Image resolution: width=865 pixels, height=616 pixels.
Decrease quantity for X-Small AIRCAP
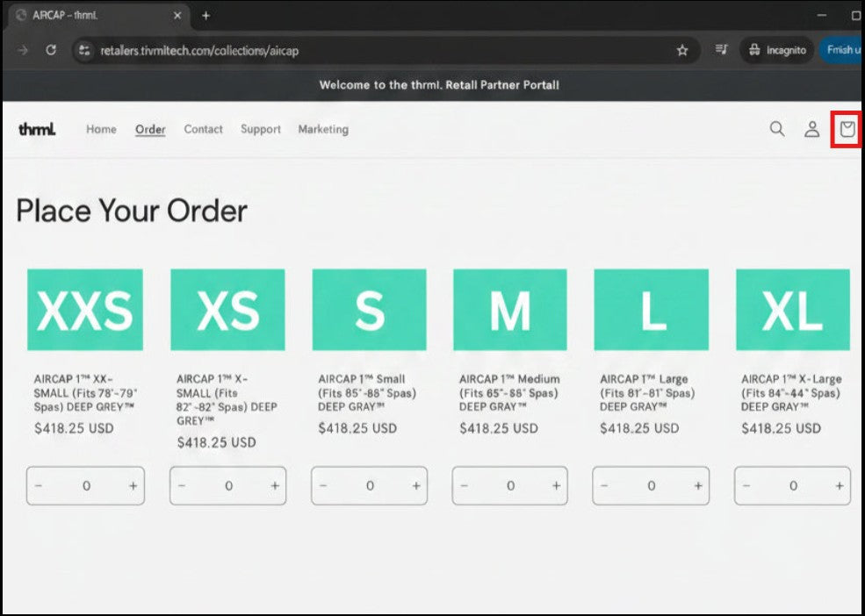(x=182, y=486)
